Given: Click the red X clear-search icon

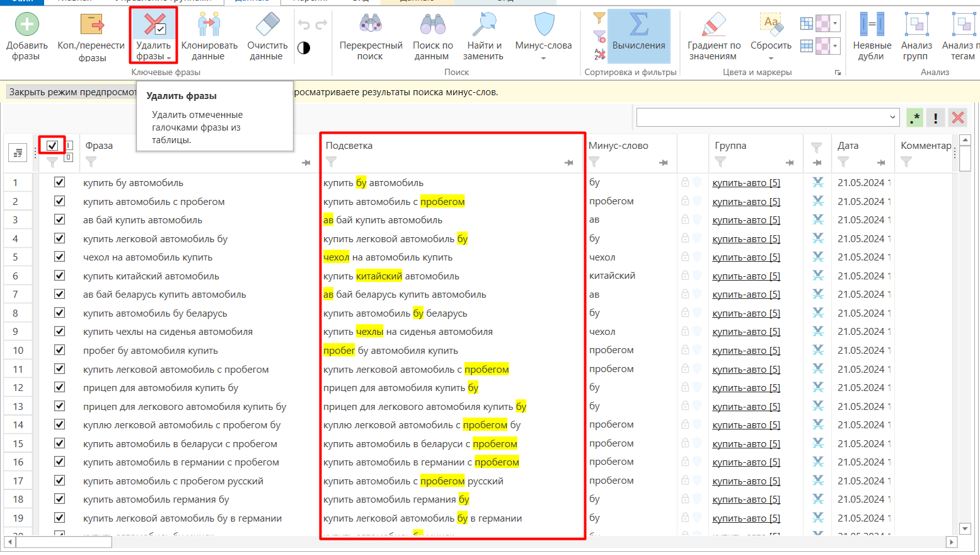Looking at the screenshot, I should [x=958, y=117].
